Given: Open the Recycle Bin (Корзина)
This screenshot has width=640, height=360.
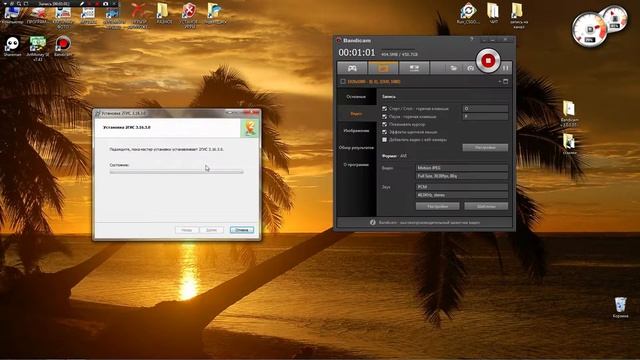Looking at the screenshot, I should click(x=620, y=307).
